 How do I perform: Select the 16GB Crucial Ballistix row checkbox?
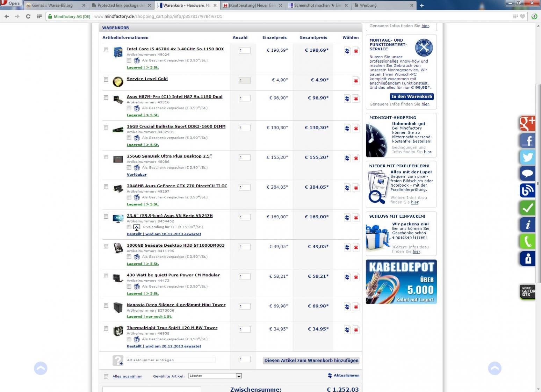(106, 127)
